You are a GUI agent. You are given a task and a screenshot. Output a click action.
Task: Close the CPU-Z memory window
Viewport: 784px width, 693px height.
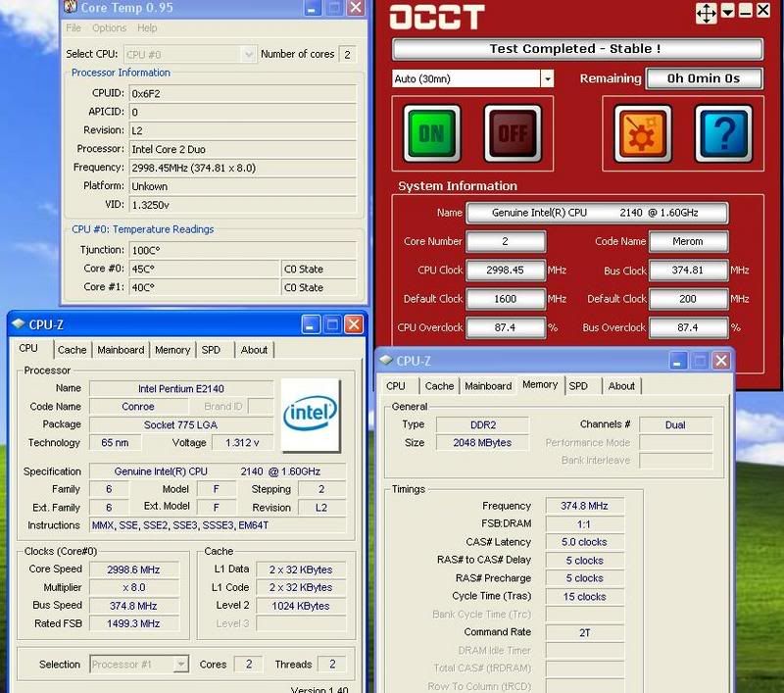pyautogui.click(x=721, y=361)
